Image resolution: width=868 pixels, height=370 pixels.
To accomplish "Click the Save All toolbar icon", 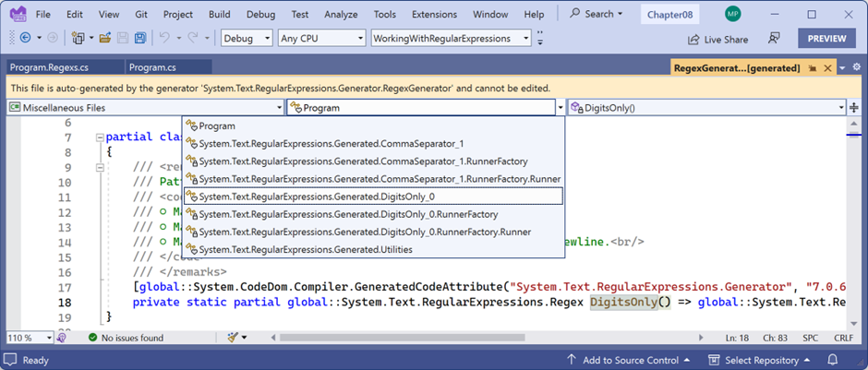I will click(139, 38).
